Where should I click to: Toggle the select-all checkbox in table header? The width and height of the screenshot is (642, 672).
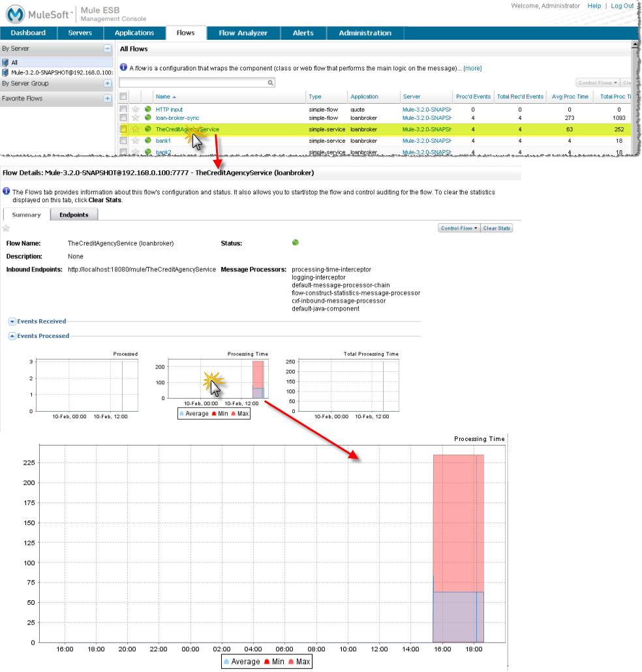click(x=123, y=97)
